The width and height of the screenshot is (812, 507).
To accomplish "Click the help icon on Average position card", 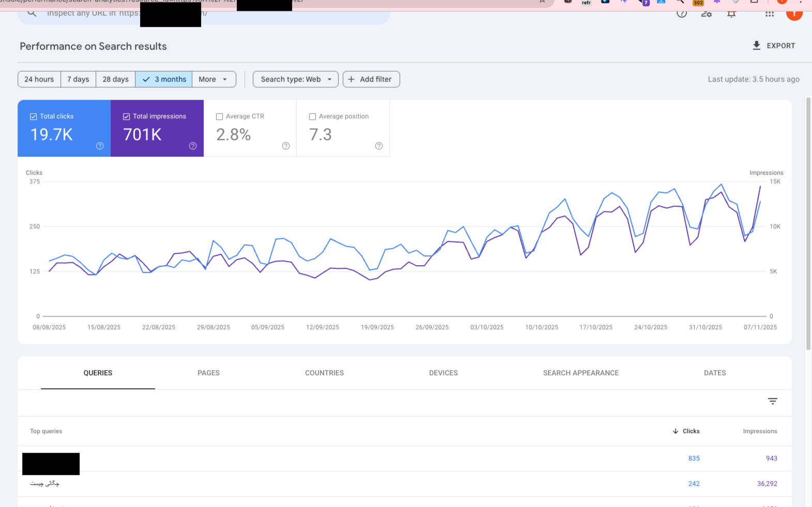I will [x=379, y=146].
